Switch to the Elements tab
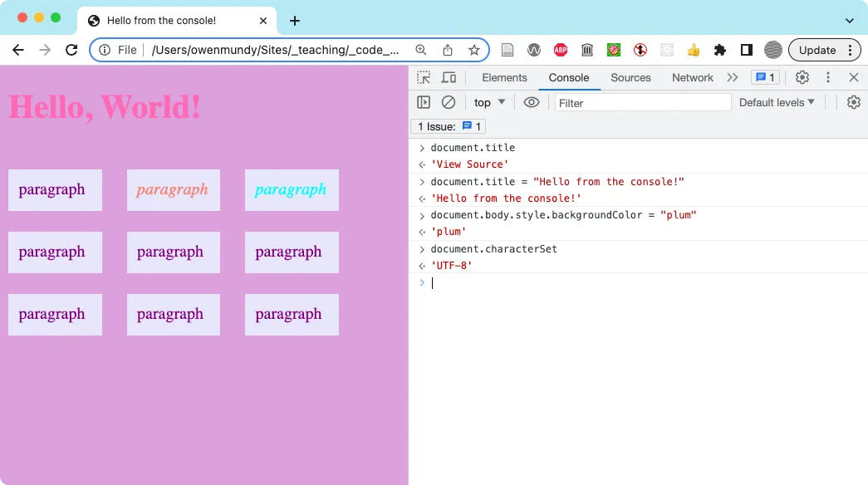The height and width of the screenshot is (485, 868). point(504,76)
